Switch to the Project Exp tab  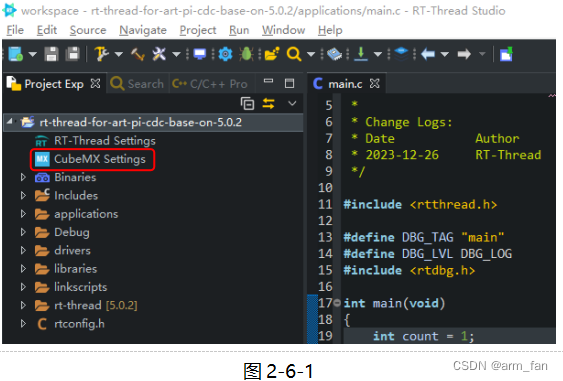(54, 84)
